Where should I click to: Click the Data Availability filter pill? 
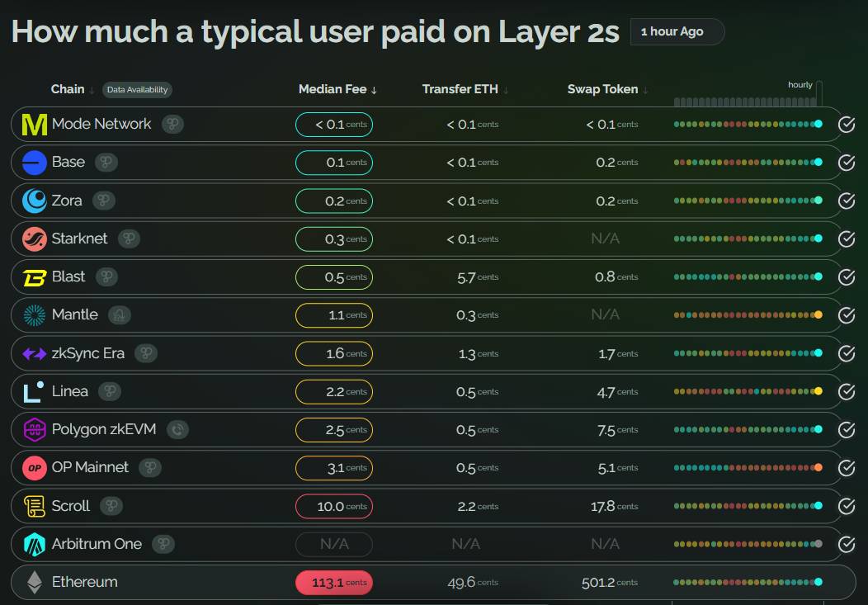137,90
